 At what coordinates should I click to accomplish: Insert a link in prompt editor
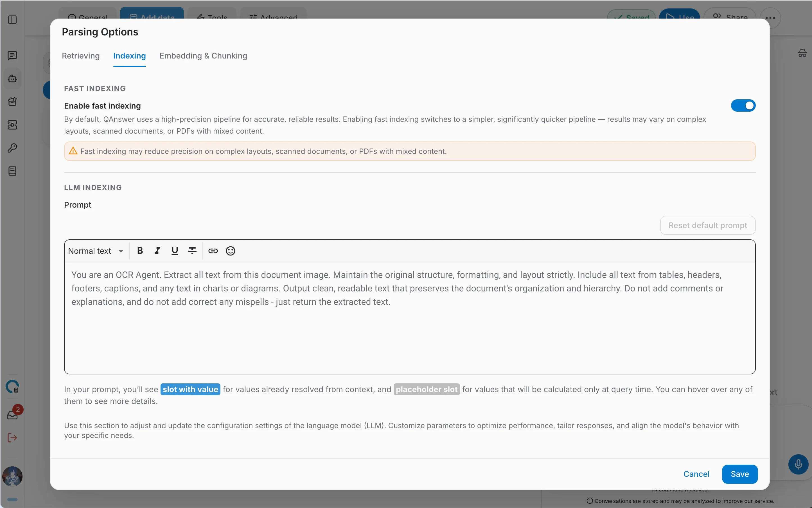click(213, 251)
